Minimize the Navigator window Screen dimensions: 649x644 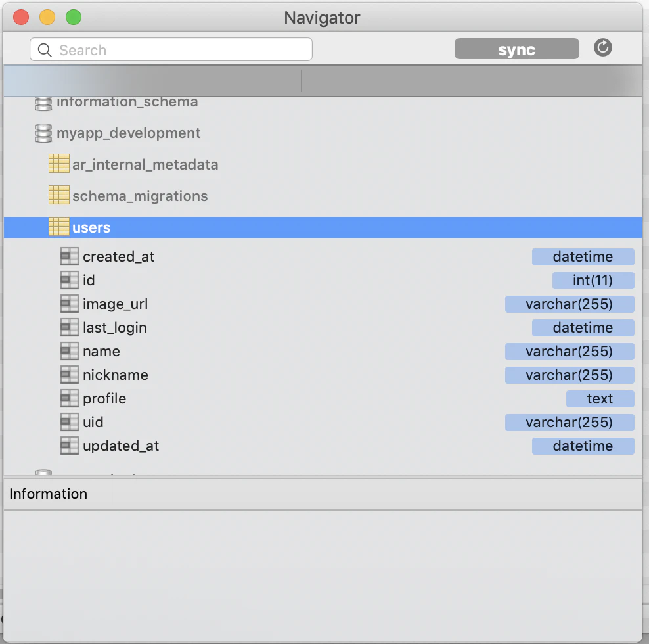coord(47,17)
